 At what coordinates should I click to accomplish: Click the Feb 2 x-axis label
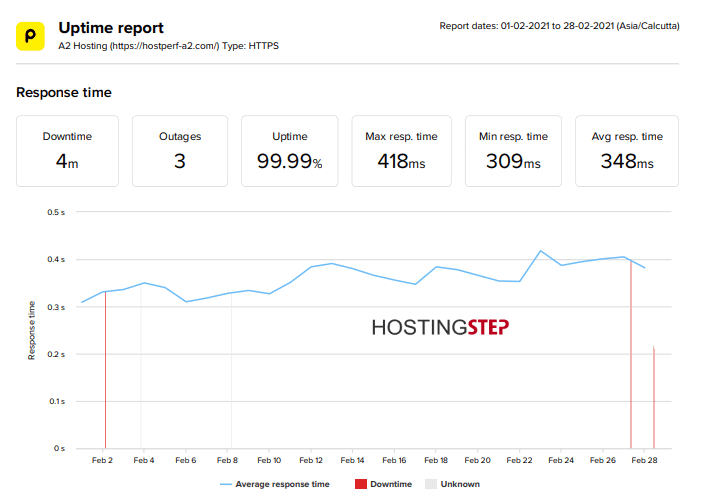coord(102,460)
